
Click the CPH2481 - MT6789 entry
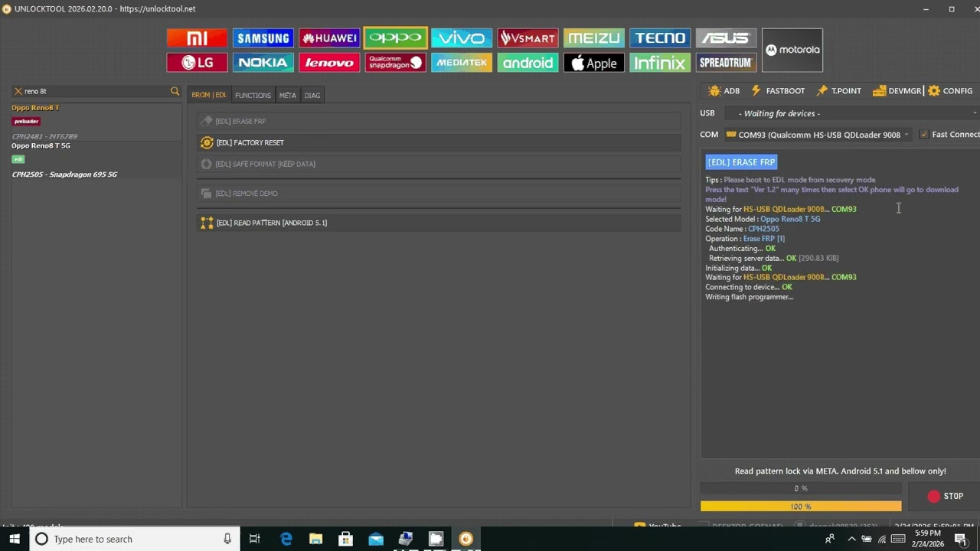click(x=44, y=136)
